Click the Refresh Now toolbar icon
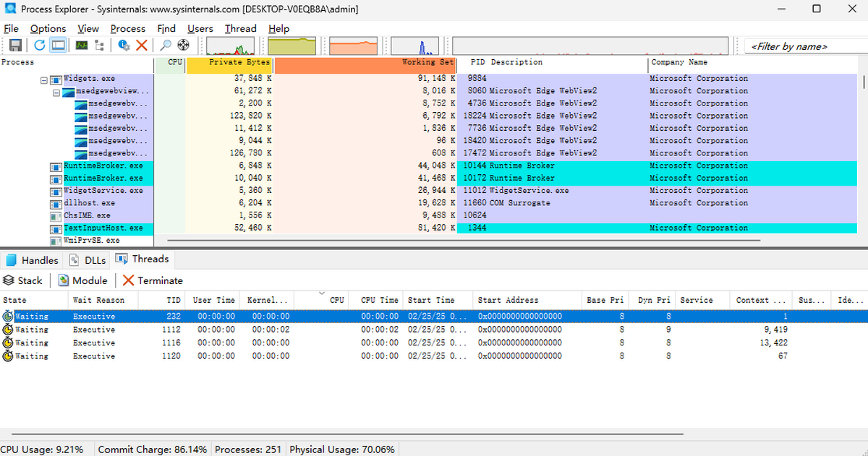This screenshot has height=456, width=868. [40, 45]
